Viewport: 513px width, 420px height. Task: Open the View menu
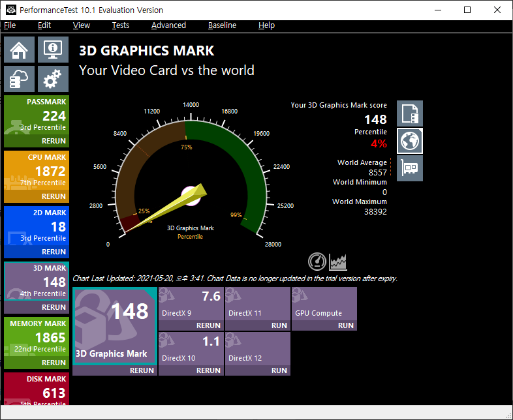point(81,25)
